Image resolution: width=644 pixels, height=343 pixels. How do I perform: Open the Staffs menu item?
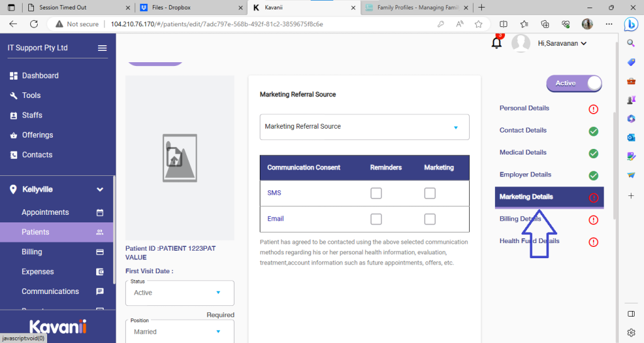click(x=32, y=116)
